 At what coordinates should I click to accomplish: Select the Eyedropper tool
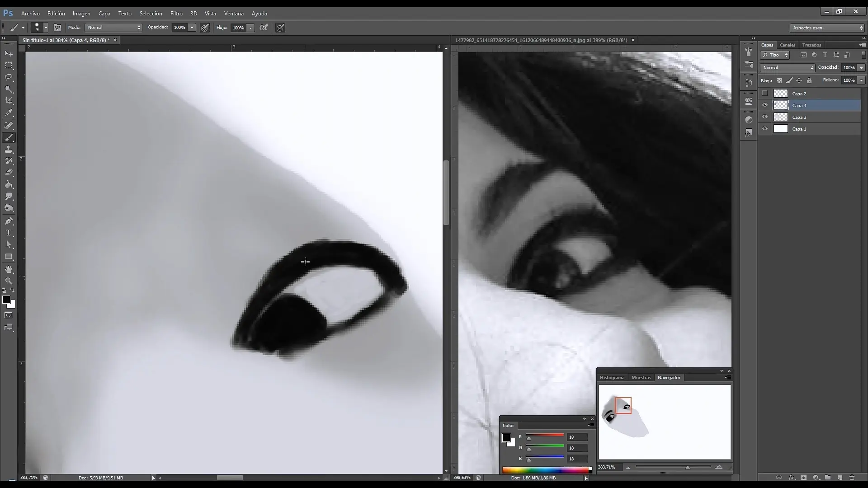point(9,113)
